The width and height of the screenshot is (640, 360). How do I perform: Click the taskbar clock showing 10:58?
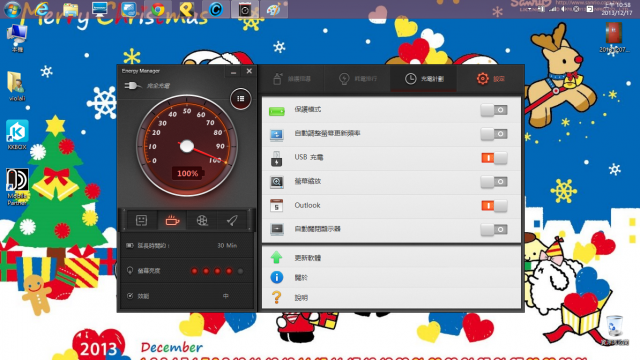click(617, 9)
